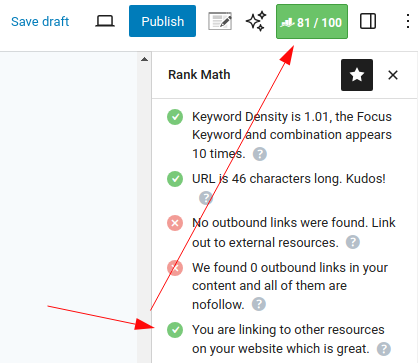
Task: Click the Save draft link
Action: 40,22
